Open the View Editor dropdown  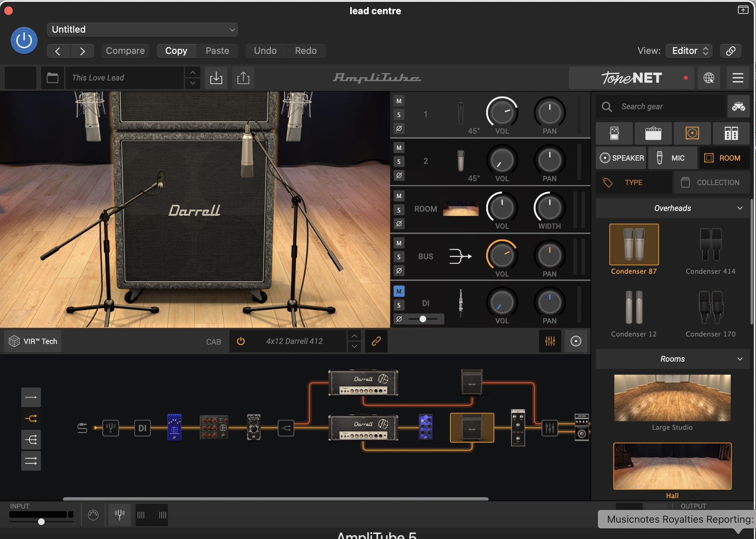pos(689,51)
